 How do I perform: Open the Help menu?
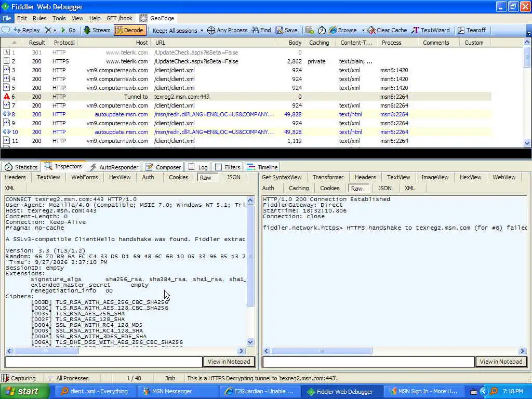point(95,18)
